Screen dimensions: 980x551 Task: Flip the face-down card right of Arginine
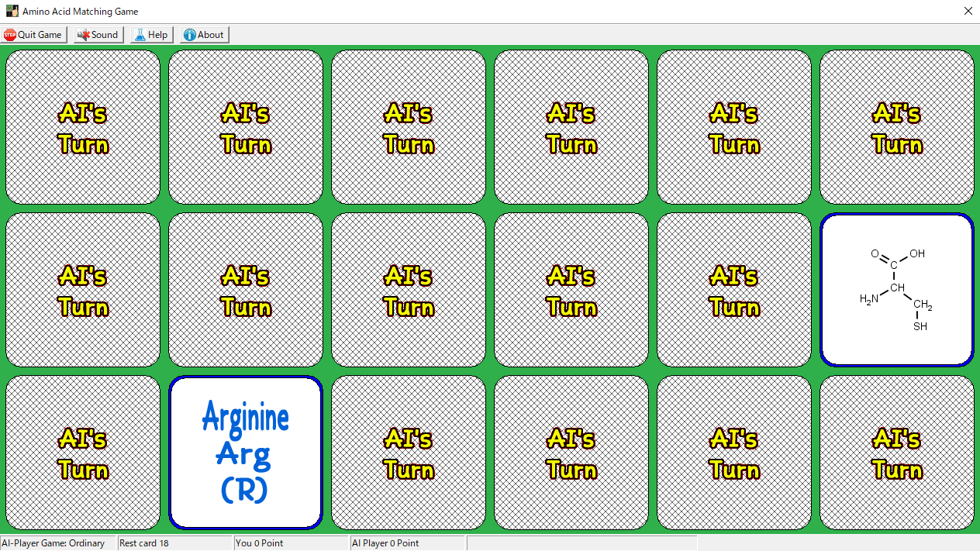tap(409, 453)
